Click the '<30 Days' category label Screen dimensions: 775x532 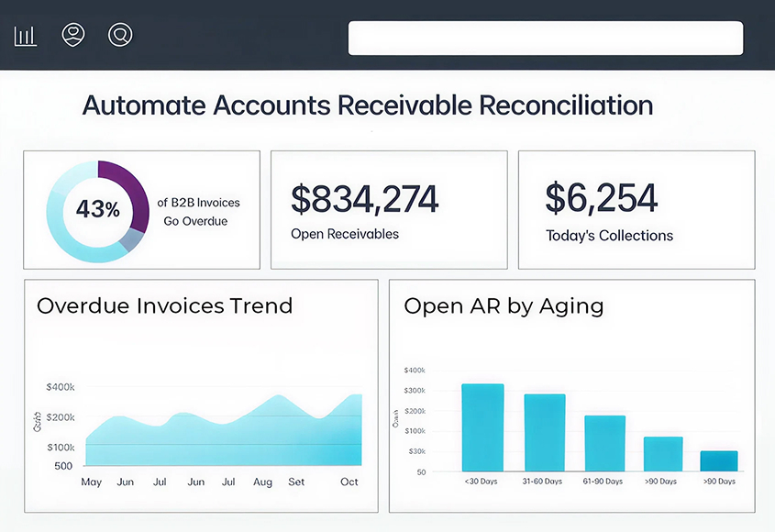pos(481,481)
